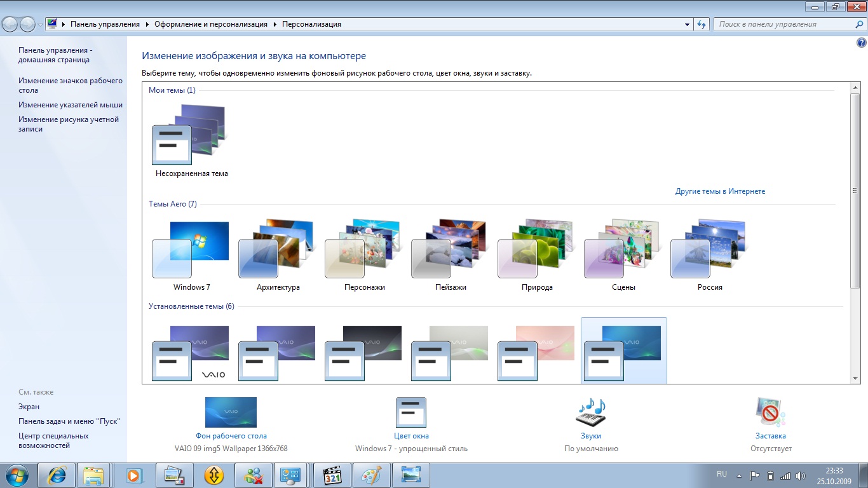This screenshot has width=868, height=488.
Task: Open Windows Explorer from taskbar
Action: click(94, 475)
